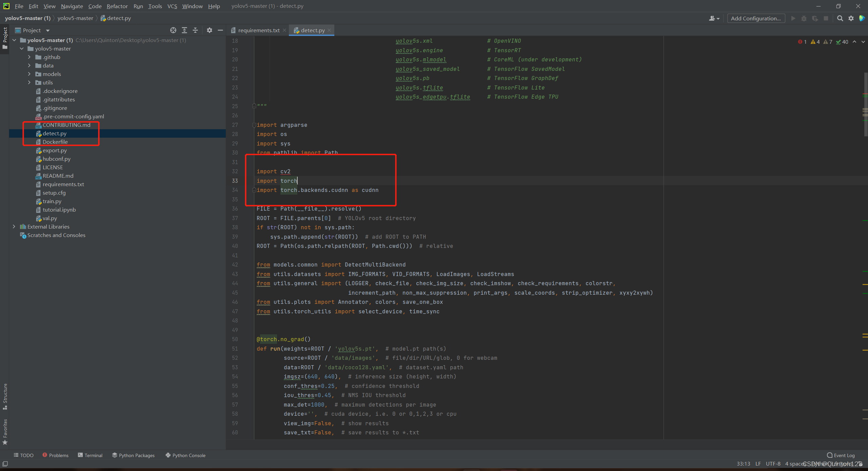Click the Add Configuration button

point(756,18)
